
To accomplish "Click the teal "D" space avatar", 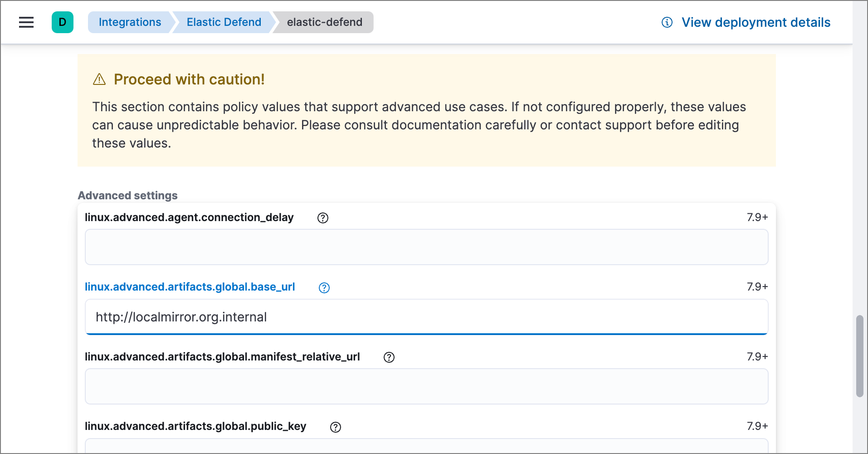I will click(63, 22).
